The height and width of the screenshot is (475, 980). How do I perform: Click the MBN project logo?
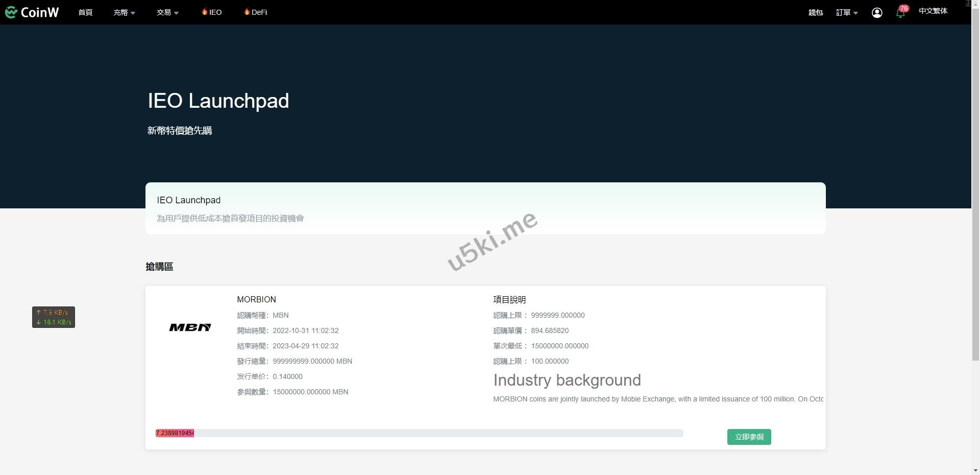tap(190, 327)
